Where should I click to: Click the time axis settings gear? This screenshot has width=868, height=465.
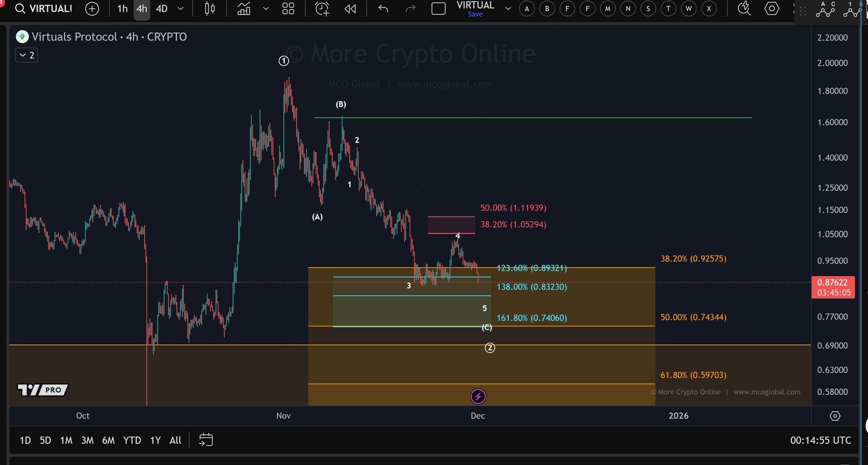[x=835, y=416]
